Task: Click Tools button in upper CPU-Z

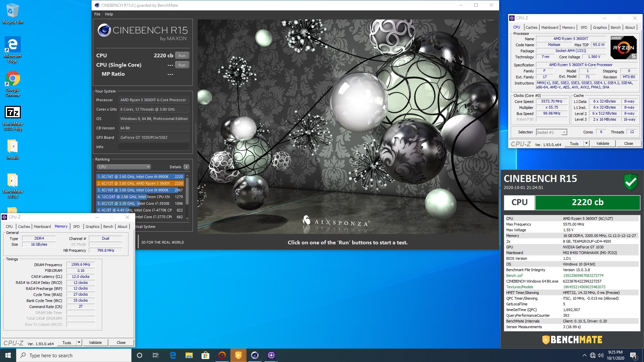Action: [x=574, y=143]
